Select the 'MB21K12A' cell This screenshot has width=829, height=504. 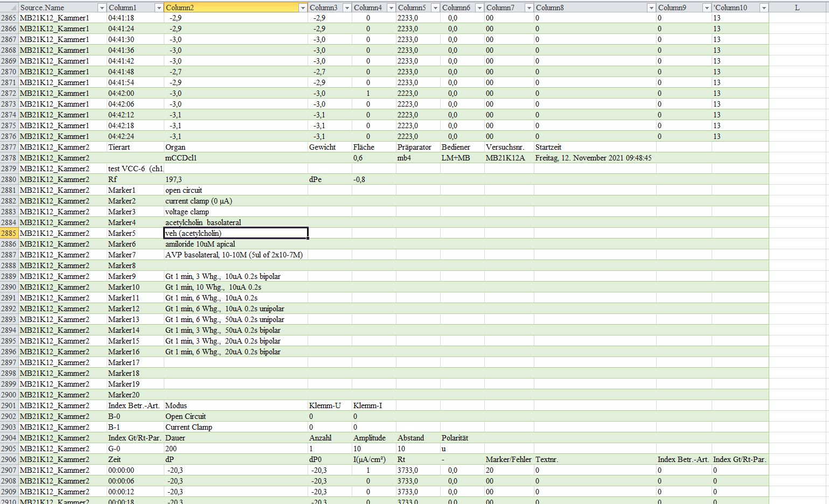[509, 158]
